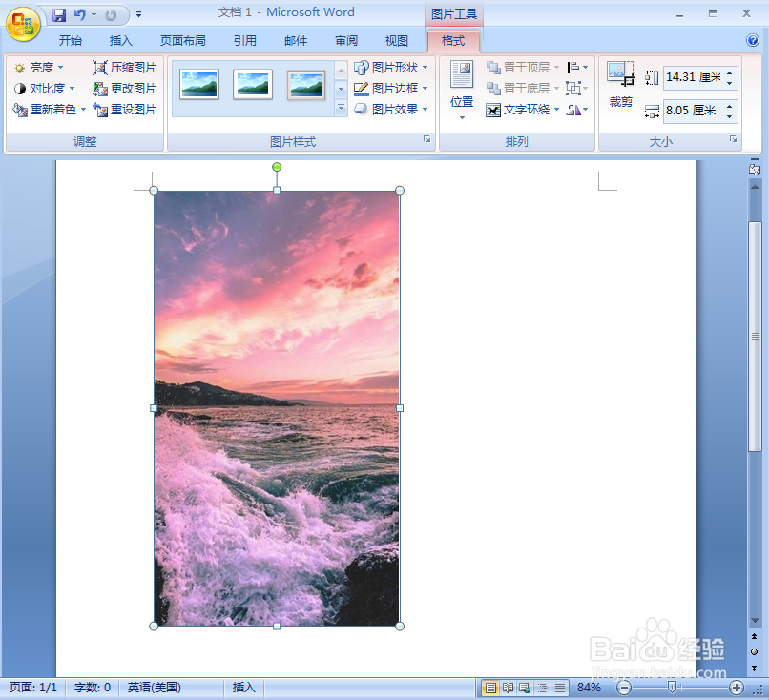The width and height of the screenshot is (769, 700).
Task: Open the 对比度 contrast menu
Action: point(44,89)
